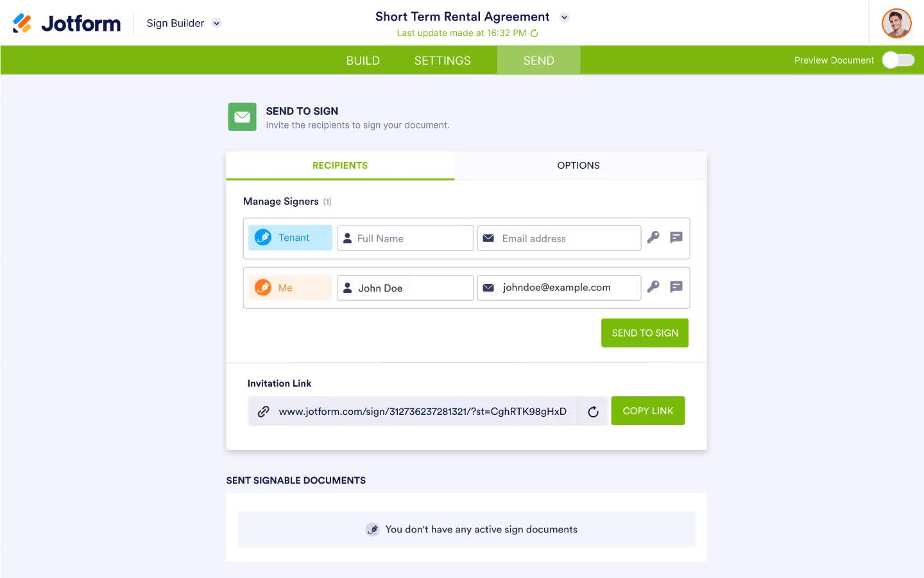Click the COPY LINK button
This screenshot has height=578, width=924.
click(648, 410)
